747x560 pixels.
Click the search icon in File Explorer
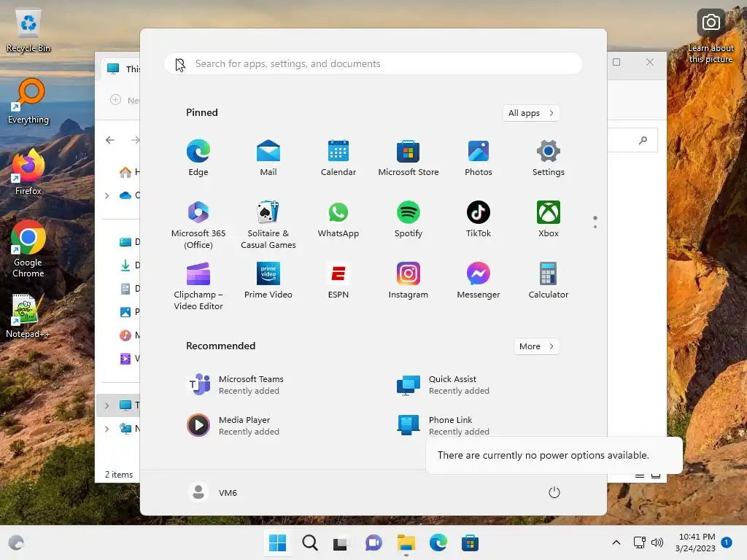coord(643,140)
